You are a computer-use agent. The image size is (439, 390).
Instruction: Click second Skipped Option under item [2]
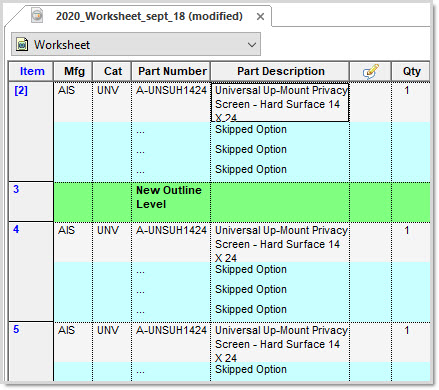(x=251, y=149)
